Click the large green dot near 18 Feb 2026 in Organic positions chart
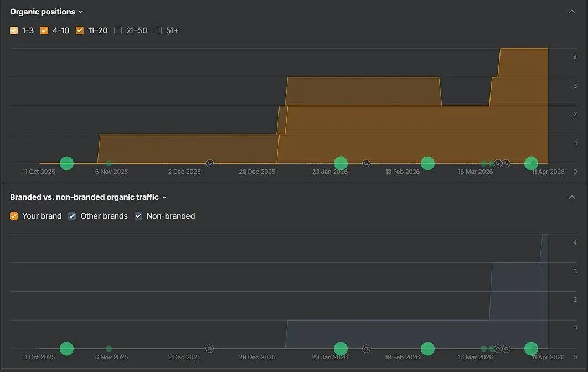The width and height of the screenshot is (588, 372). (428, 163)
